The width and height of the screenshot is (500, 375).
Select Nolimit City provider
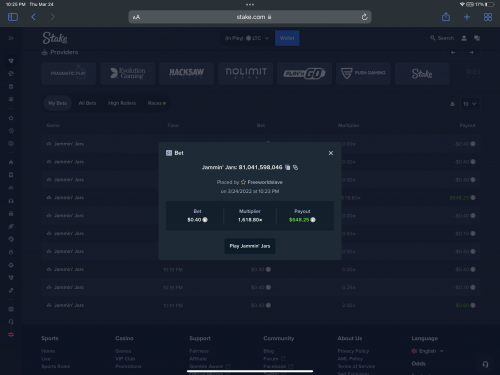tap(246, 73)
